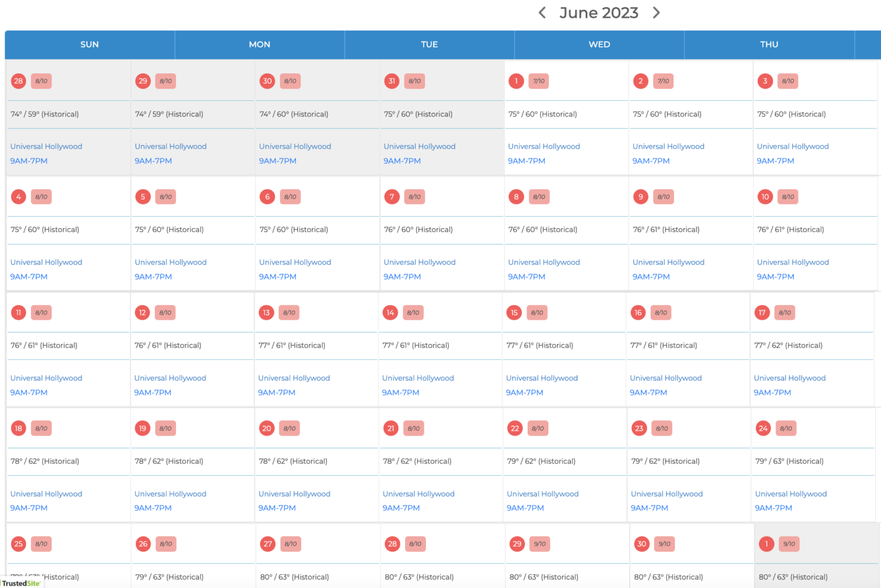The width and height of the screenshot is (881, 588).
Task: Click the TrustedSite badge
Action: [x=21, y=583]
